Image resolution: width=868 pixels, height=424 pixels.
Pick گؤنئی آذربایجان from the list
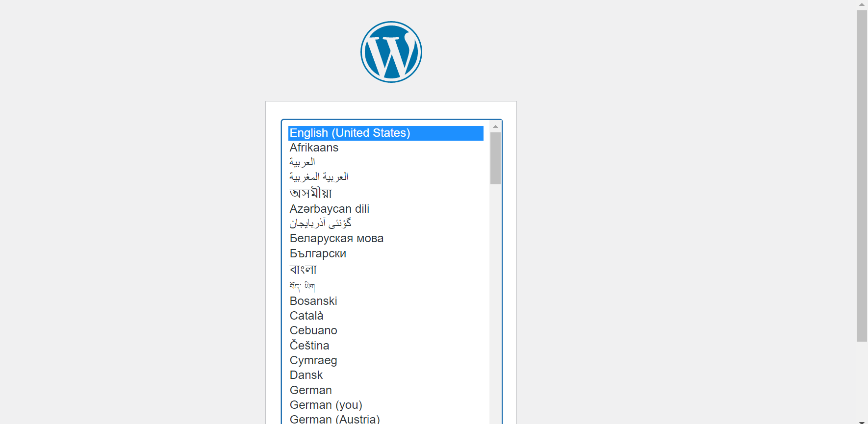pos(386,224)
